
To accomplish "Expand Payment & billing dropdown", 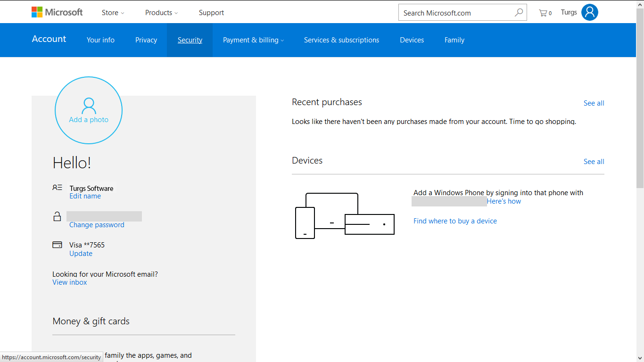I will (x=253, y=40).
